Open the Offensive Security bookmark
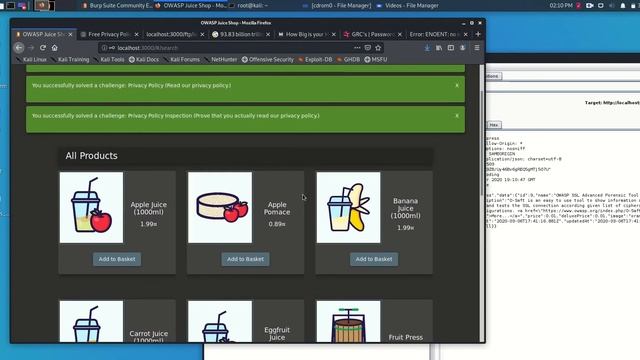This screenshot has height=360, width=640. (268, 60)
